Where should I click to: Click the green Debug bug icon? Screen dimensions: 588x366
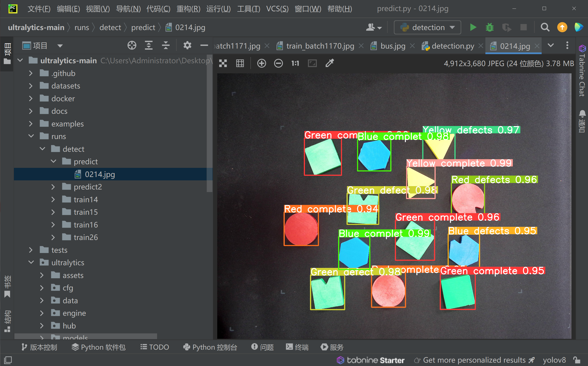point(489,27)
